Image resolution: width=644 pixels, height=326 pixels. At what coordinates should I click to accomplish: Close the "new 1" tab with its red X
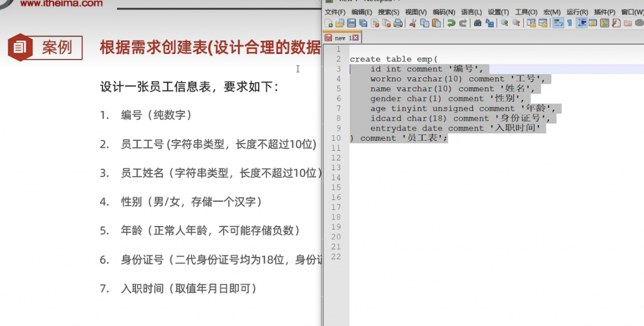[355, 38]
